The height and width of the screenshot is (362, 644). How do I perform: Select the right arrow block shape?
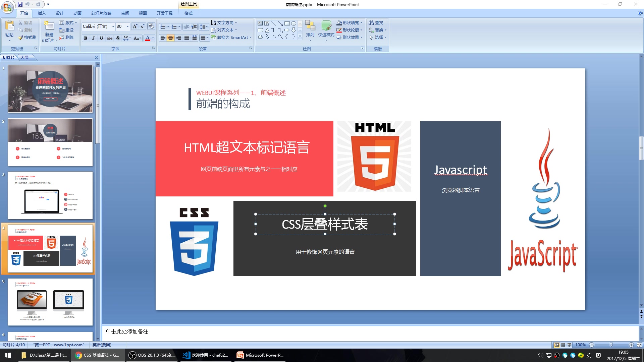tap(287, 30)
